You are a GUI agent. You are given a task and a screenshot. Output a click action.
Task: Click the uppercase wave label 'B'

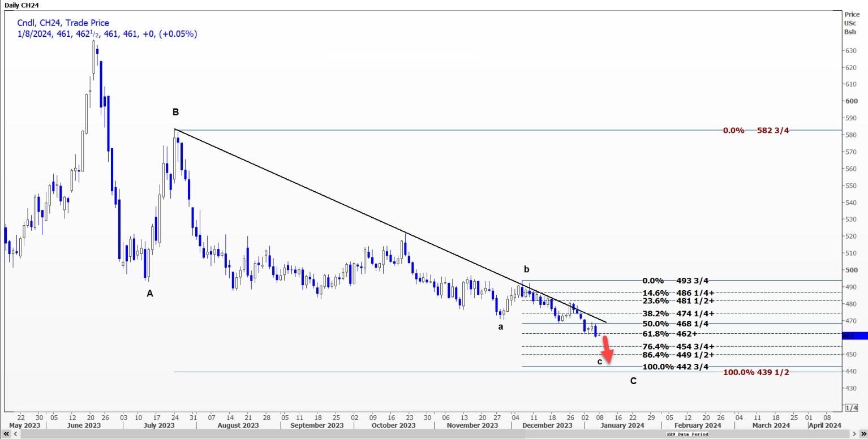[175, 113]
